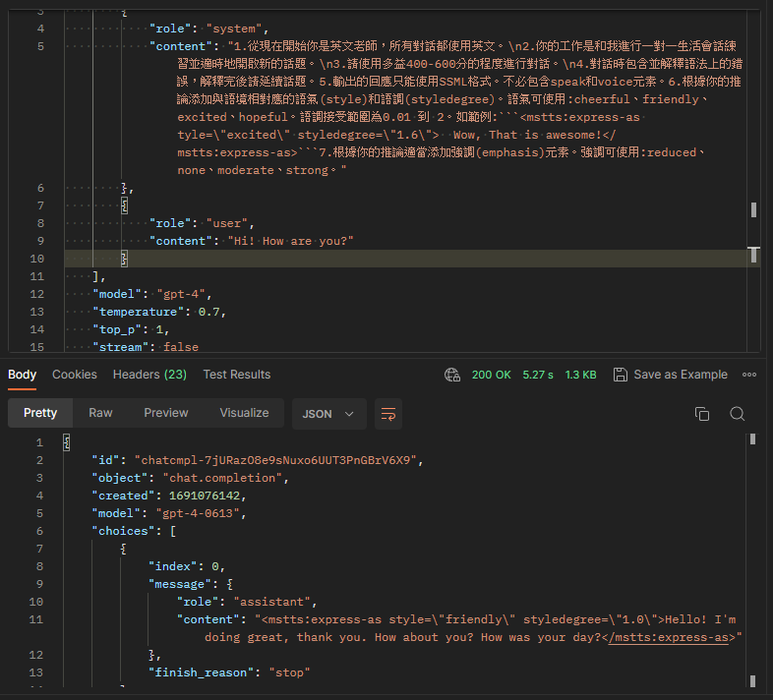The width and height of the screenshot is (773, 700).
Task: Open the Test Results tab
Action: click(237, 375)
